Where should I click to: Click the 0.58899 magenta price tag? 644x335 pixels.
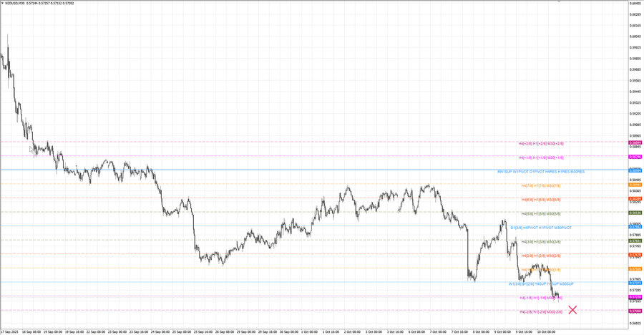(635, 143)
